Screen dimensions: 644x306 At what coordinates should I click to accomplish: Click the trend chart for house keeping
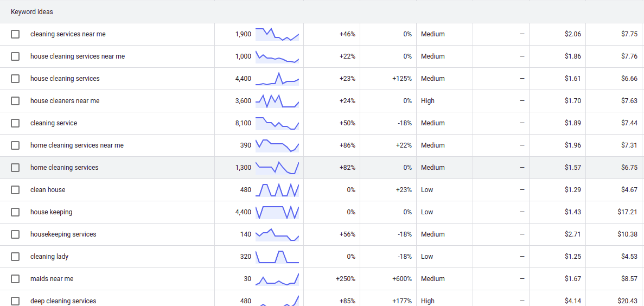pos(277,212)
